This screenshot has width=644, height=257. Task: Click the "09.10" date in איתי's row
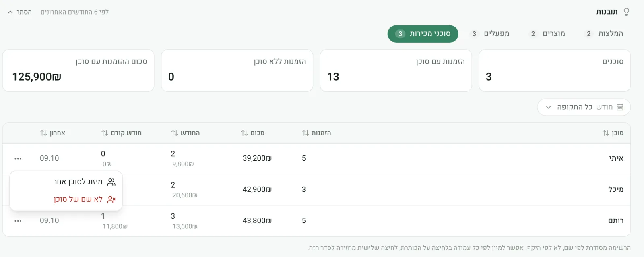pyautogui.click(x=50, y=158)
